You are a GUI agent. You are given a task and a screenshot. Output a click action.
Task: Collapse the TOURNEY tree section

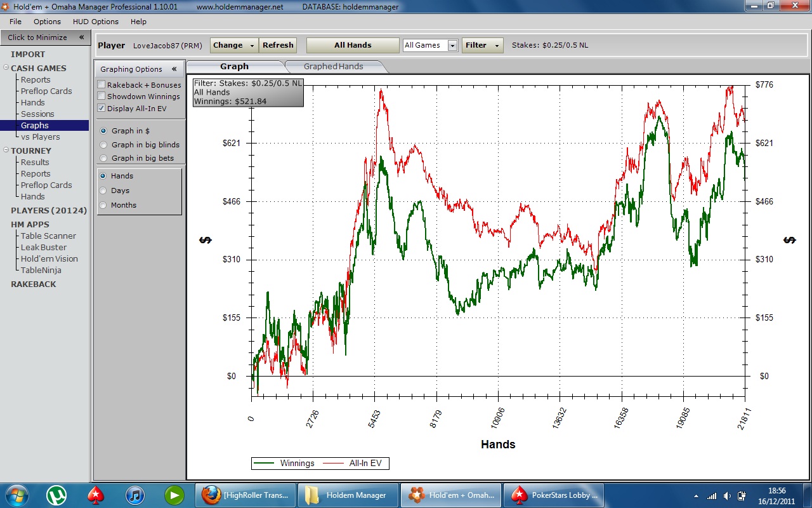pos(6,150)
